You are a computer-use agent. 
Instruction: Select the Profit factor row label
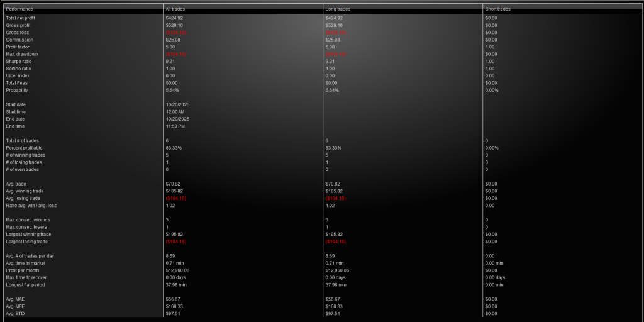[18, 47]
